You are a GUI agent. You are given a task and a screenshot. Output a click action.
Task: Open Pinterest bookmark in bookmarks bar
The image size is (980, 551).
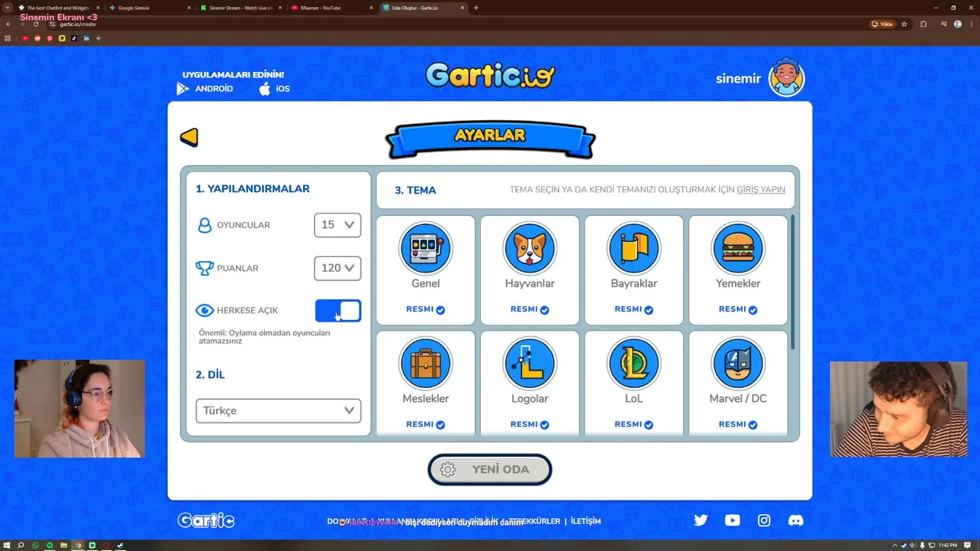tap(50, 38)
